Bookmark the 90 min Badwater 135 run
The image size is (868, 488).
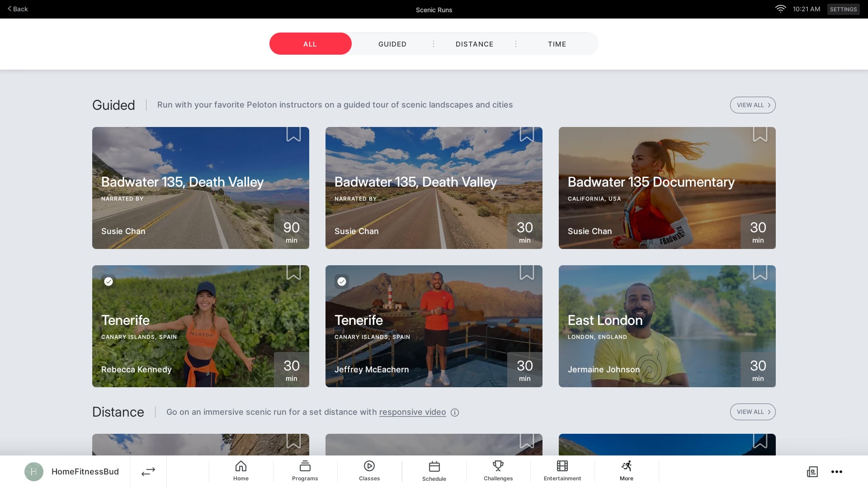pos(293,134)
